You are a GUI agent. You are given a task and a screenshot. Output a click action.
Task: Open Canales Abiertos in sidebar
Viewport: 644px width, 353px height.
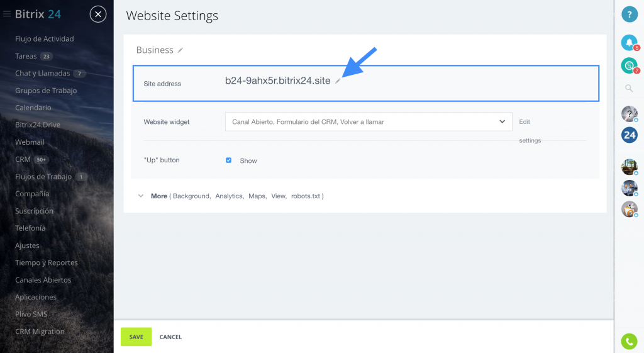point(43,280)
